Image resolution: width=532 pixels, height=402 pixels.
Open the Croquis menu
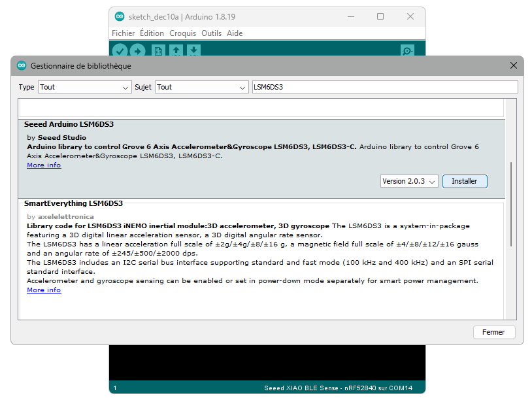point(182,33)
